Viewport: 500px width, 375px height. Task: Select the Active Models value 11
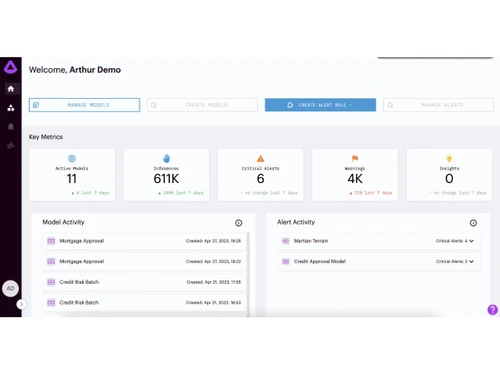click(x=72, y=179)
